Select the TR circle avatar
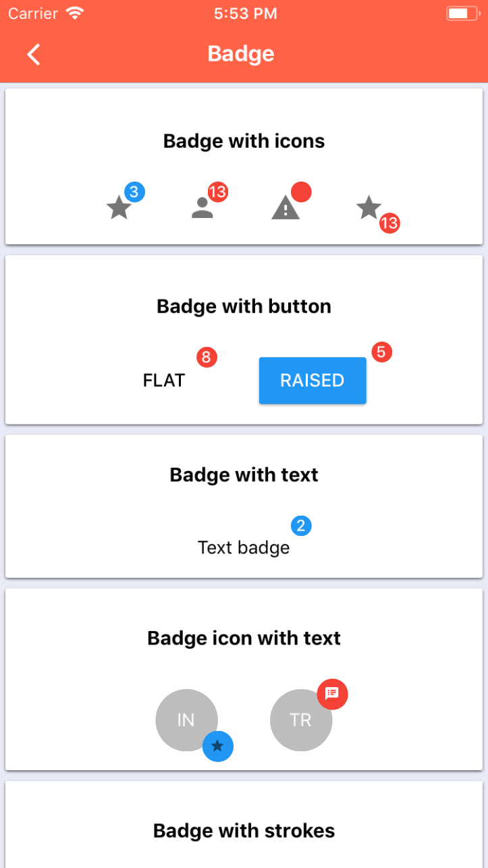 pyautogui.click(x=300, y=720)
